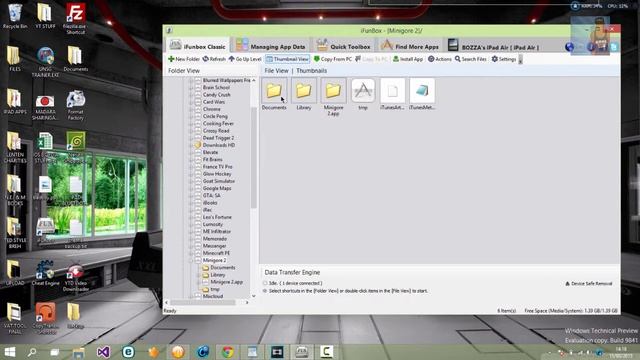640x360 pixels.
Task: Expand the Brain School tree node
Action: (x=191, y=87)
